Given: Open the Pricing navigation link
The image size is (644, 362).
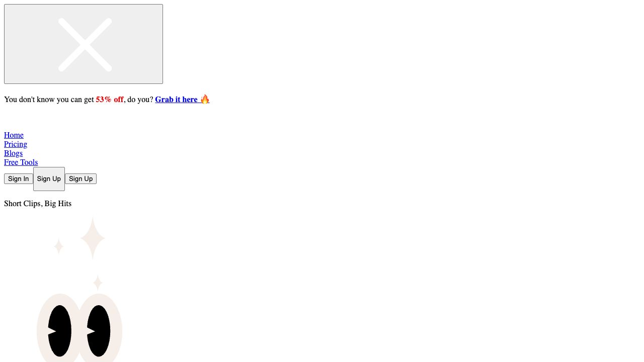Looking at the screenshot, I should tap(16, 144).
